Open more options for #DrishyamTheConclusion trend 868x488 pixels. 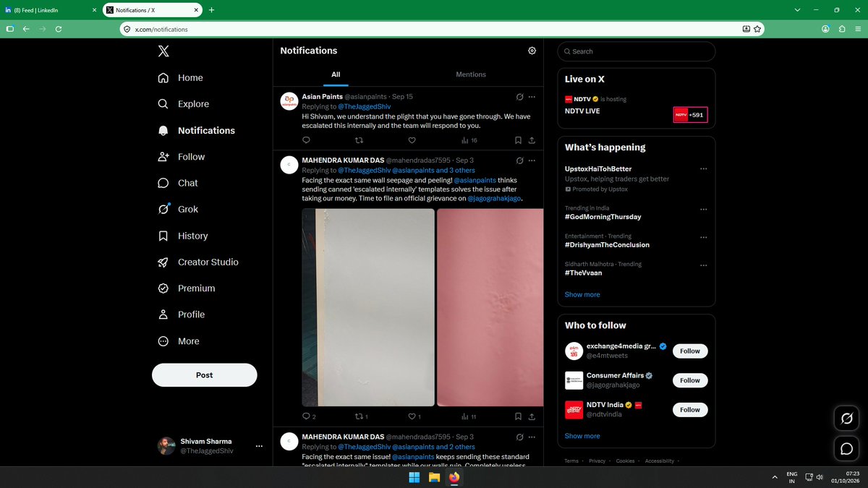click(x=704, y=238)
